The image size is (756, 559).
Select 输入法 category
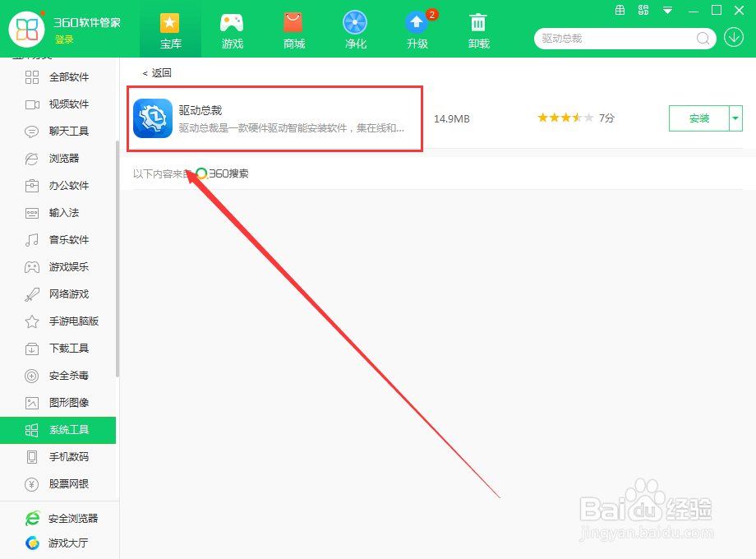[58, 213]
